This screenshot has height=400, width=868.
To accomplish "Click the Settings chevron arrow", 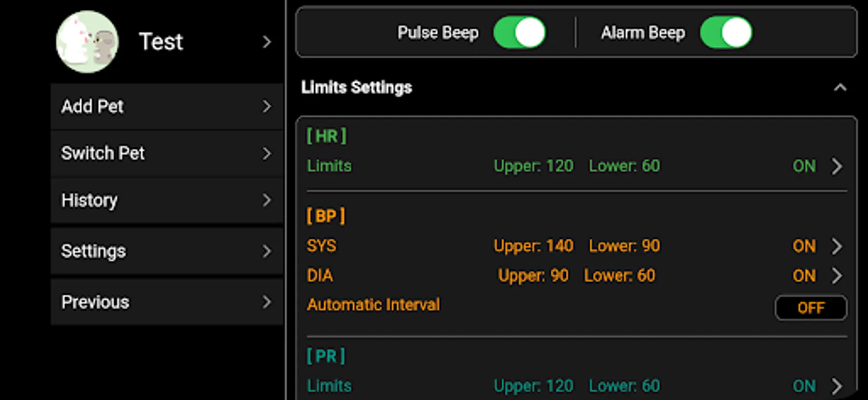I will tap(267, 251).
